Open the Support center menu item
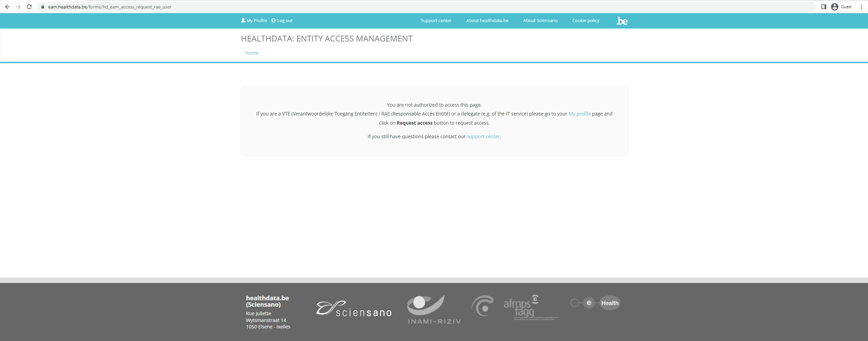 pyautogui.click(x=436, y=21)
